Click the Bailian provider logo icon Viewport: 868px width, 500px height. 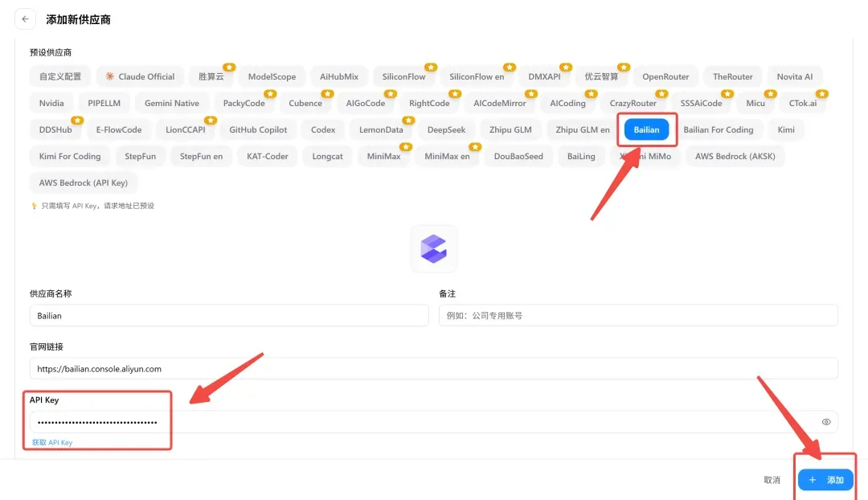433,248
